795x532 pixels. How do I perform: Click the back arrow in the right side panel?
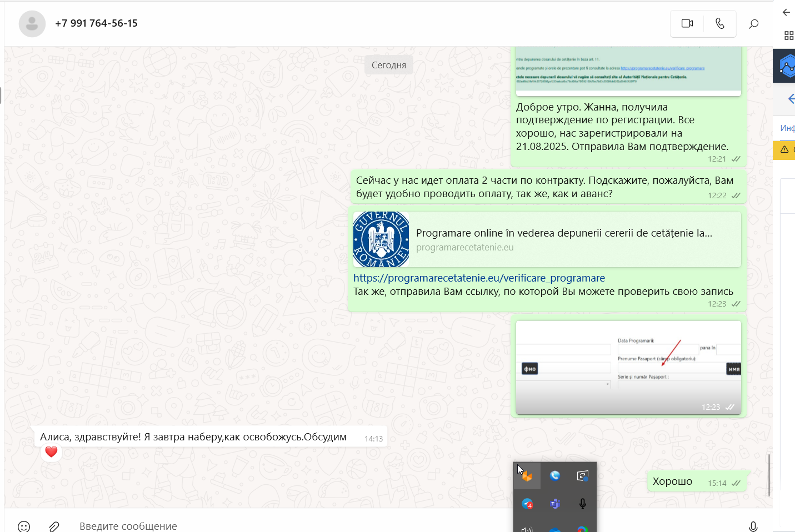coord(786,12)
